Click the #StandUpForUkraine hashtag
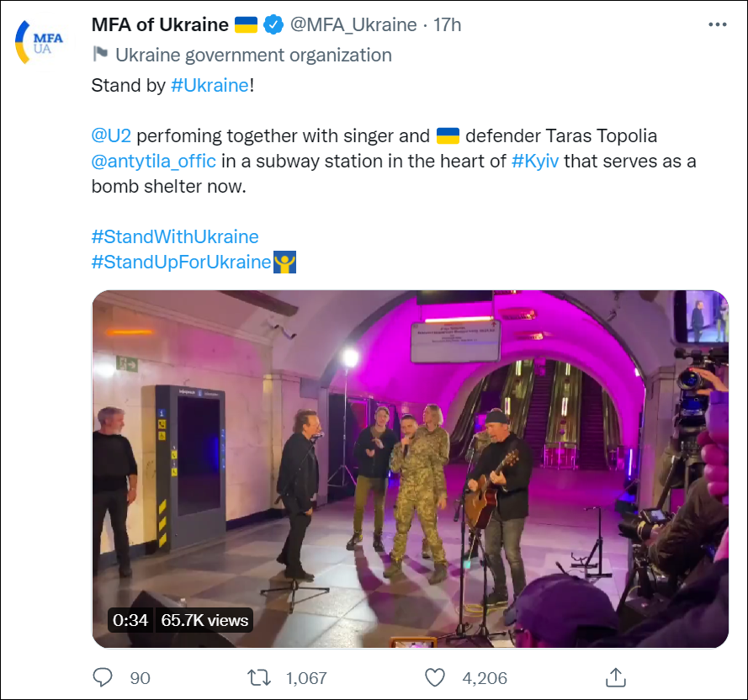The image size is (748, 700). click(181, 262)
